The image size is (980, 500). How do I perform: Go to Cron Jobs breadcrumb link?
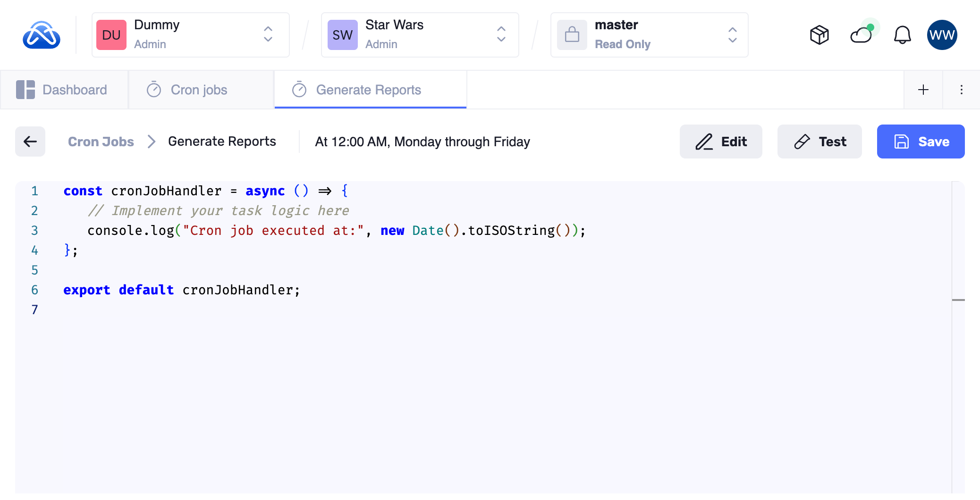101,142
